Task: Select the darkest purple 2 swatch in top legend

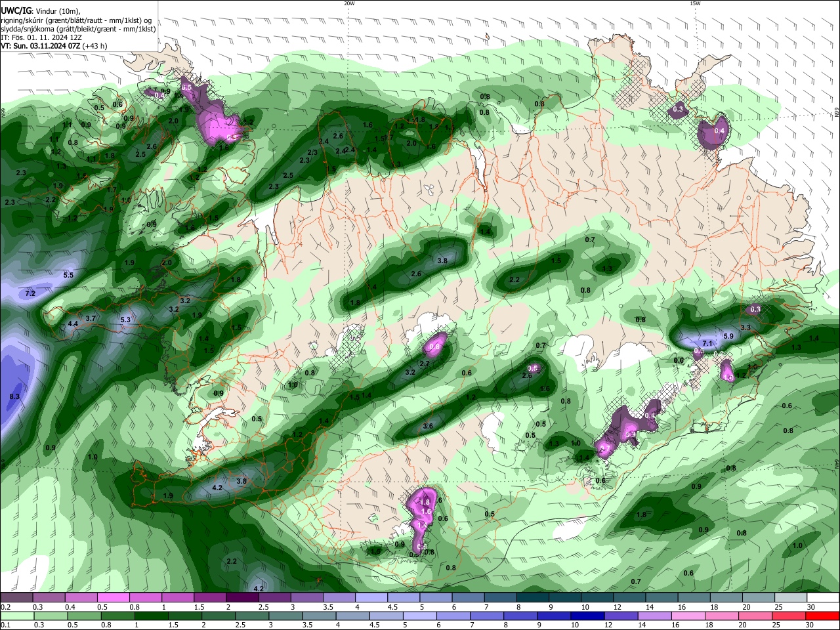Action: [x=241, y=598]
